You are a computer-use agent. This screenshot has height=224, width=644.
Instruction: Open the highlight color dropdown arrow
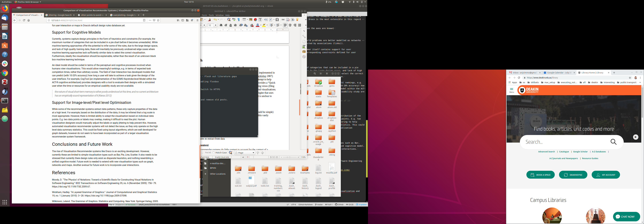(x=267, y=25)
